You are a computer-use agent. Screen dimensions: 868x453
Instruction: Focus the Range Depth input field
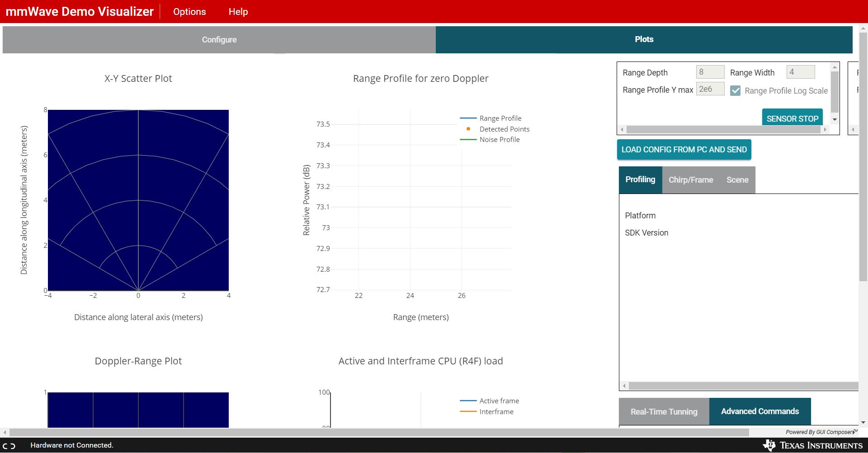(x=710, y=72)
